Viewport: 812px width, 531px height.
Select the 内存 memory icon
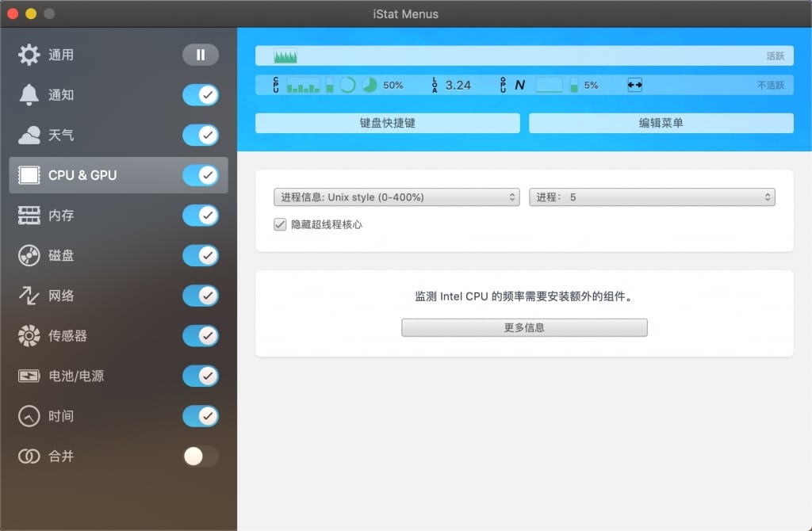tap(29, 216)
